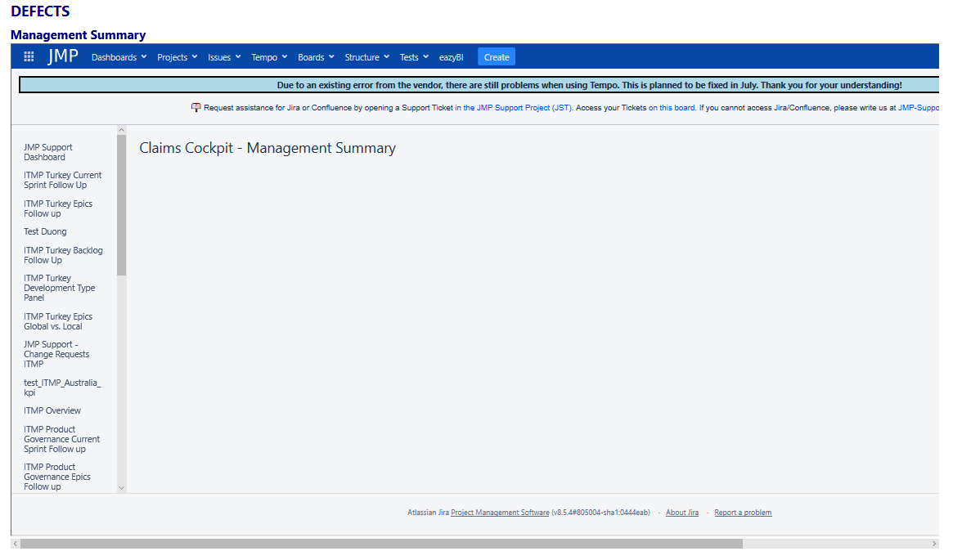
Task: Open the JMP-Support email link
Action: (919, 108)
